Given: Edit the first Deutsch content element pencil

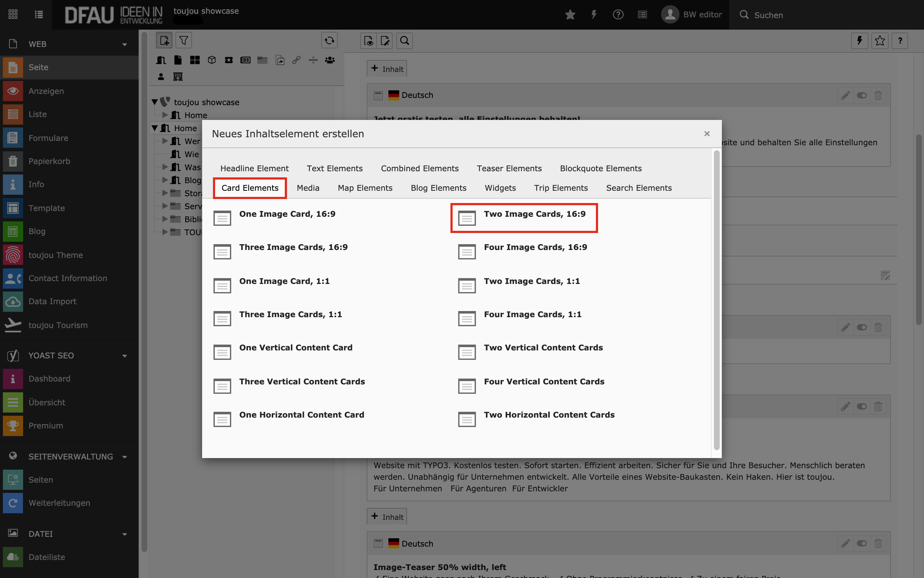Looking at the screenshot, I should (x=845, y=95).
